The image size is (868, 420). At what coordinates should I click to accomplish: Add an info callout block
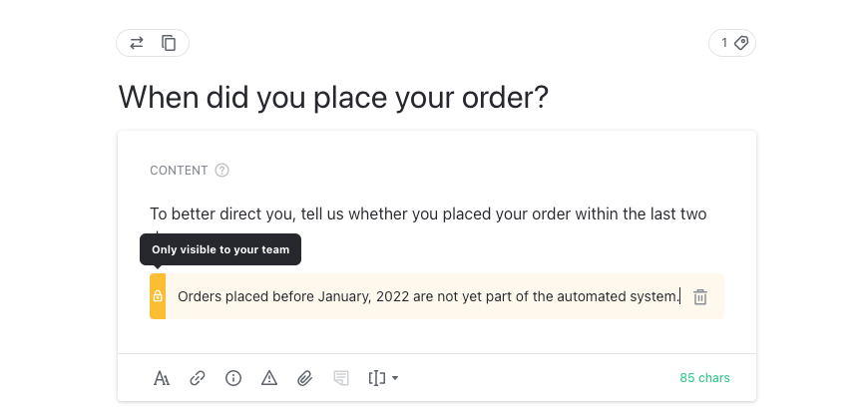[233, 378]
